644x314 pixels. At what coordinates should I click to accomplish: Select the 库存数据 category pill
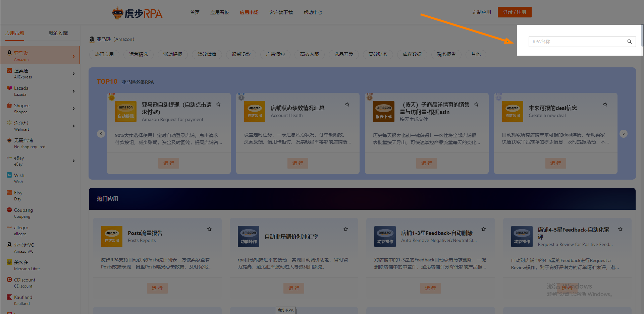tap(412, 54)
